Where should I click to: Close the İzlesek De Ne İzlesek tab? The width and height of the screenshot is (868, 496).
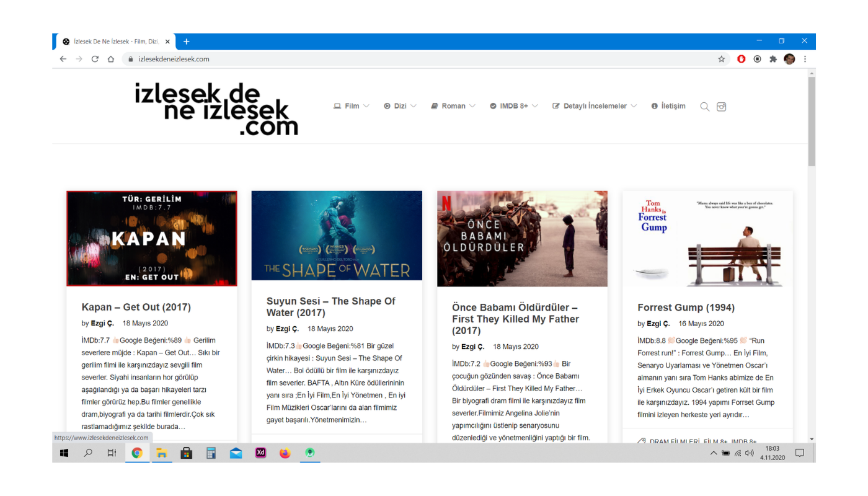click(167, 42)
